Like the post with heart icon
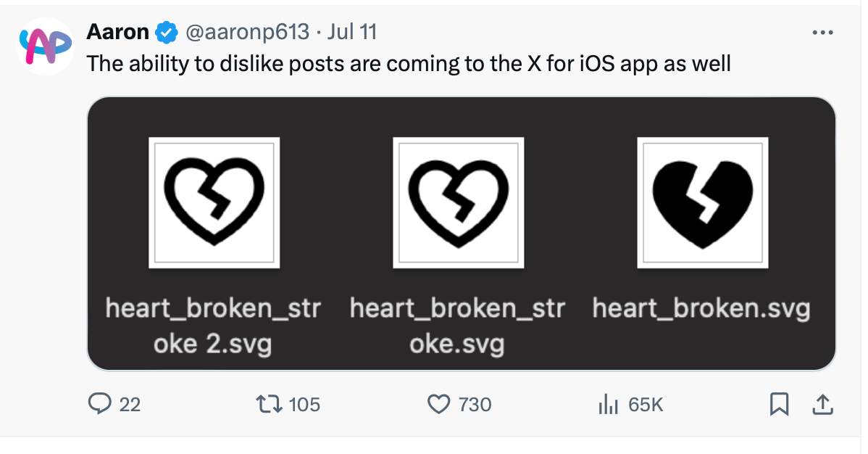 (439, 404)
